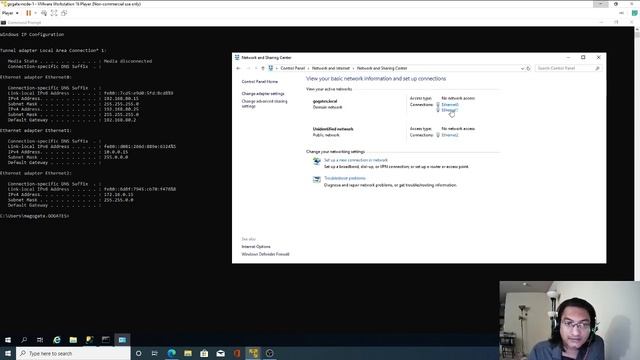
Task: Go back in Network and Sharing Center
Action: coord(238,69)
